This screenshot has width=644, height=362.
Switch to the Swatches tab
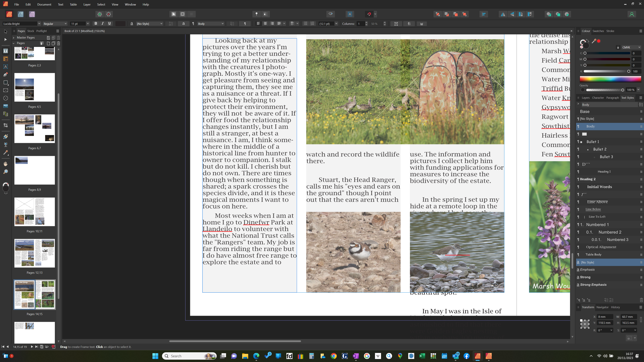(x=598, y=31)
